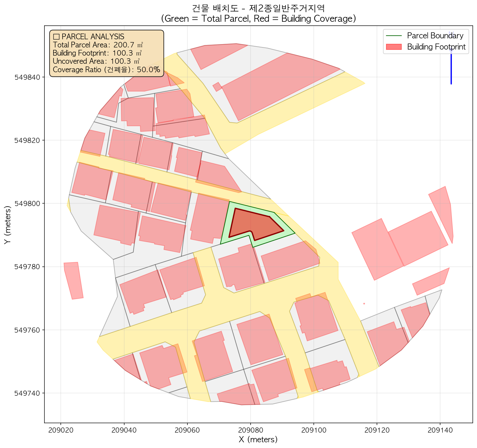
Task: Click the Building Footprint 100.3 ㎡ text
Action: click(97, 53)
